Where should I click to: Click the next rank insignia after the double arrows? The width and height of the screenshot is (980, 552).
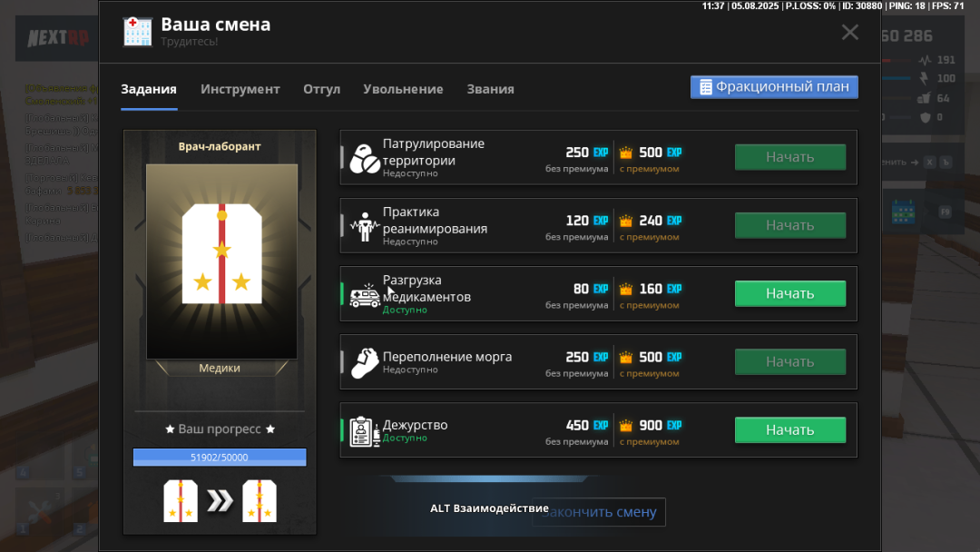[x=260, y=501]
